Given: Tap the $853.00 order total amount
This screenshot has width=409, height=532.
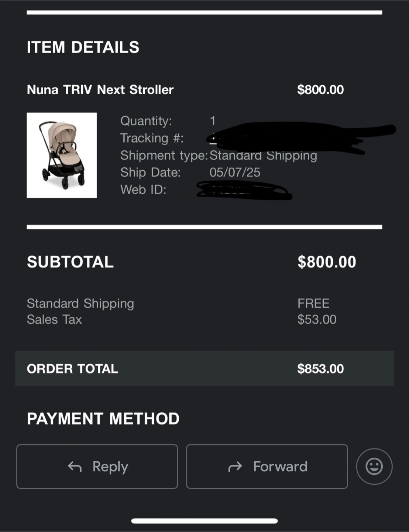Looking at the screenshot, I should 320,369.
